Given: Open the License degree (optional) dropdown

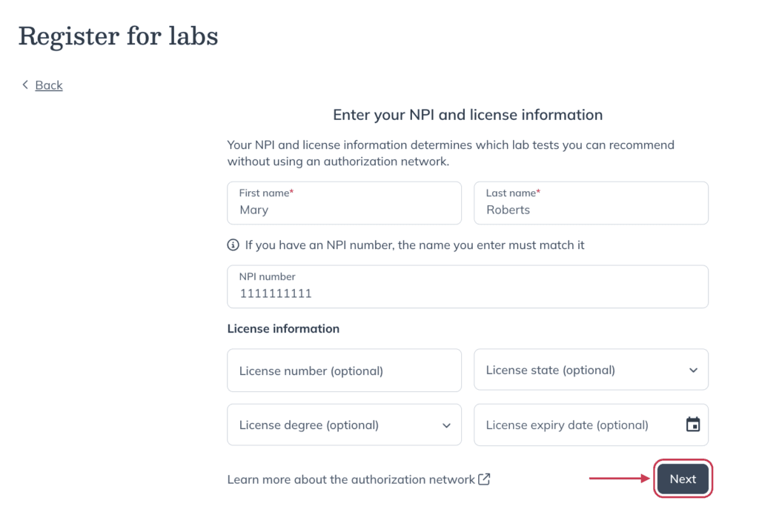Looking at the screenshot, I should (x=344, y=425).
